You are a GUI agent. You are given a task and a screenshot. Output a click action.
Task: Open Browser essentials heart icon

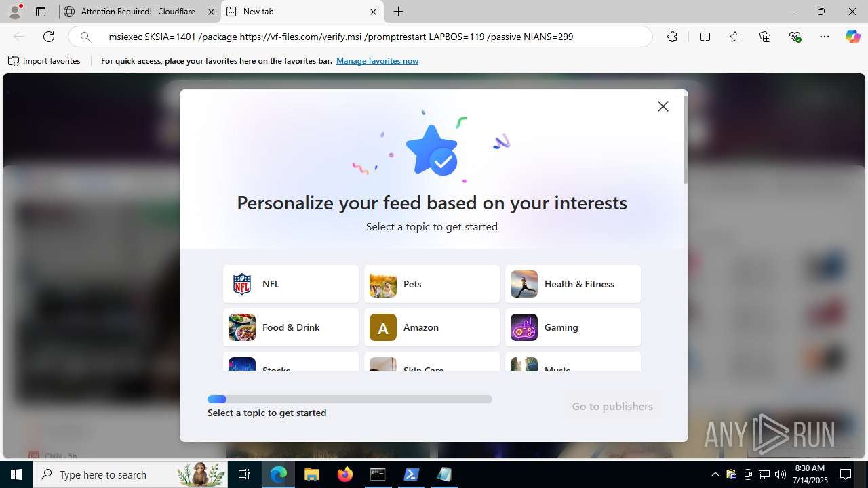[x=795, y=37]
